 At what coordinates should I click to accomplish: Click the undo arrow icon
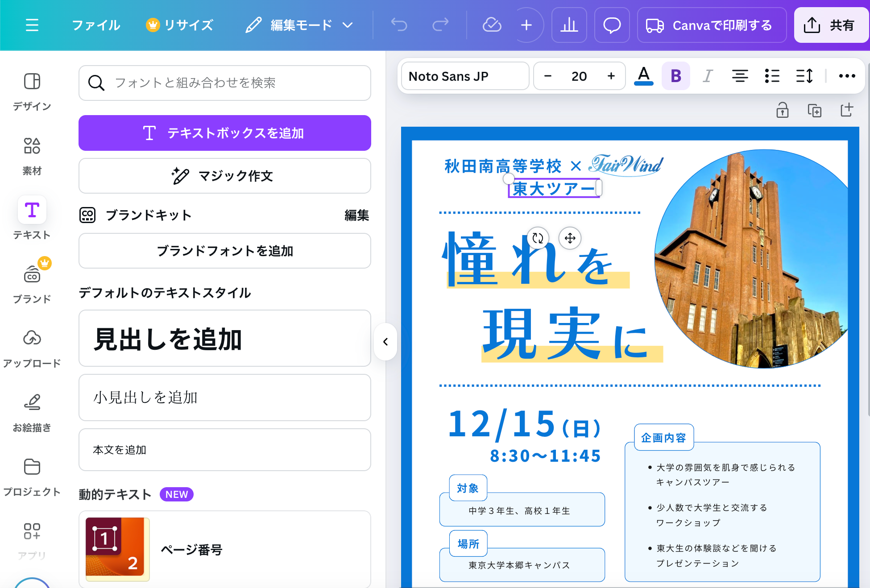tap(398, 25)
